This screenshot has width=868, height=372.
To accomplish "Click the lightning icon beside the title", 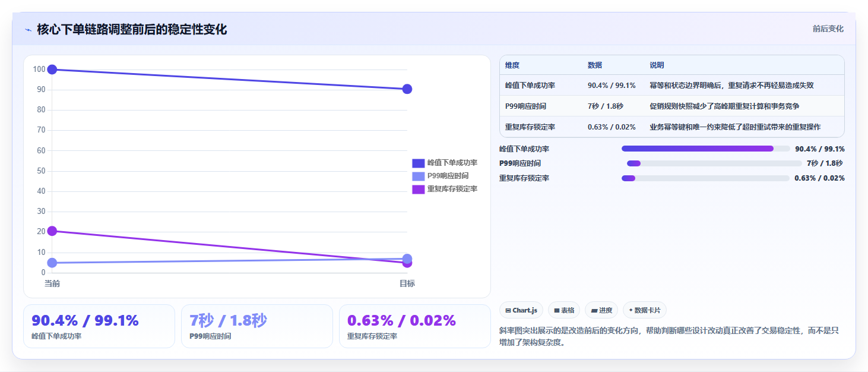I will (x=28, y=30).
